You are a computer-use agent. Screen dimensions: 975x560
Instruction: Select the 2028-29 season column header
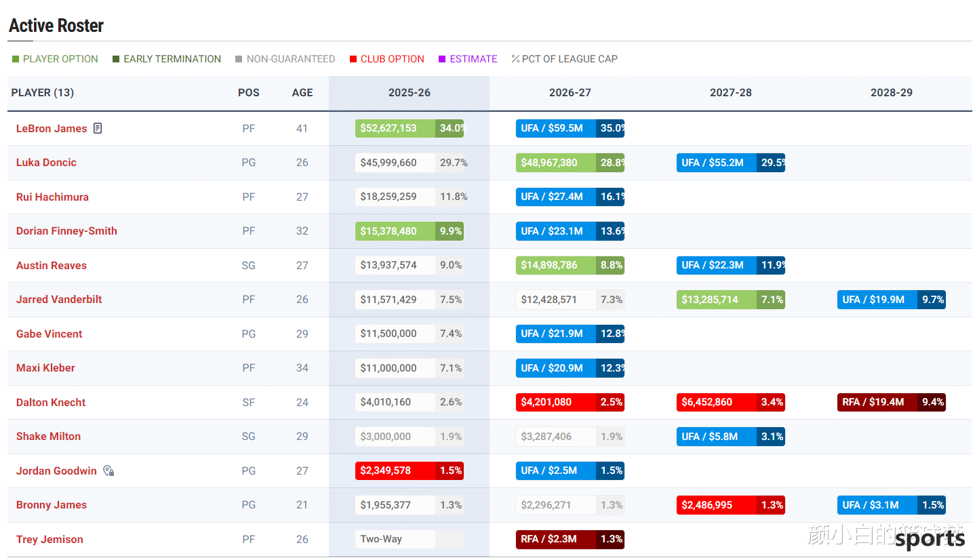click(892, 93)
